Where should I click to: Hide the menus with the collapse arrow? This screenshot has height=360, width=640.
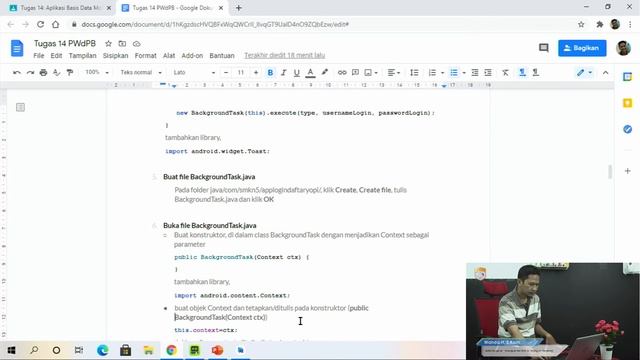click(x=606, y=73)
